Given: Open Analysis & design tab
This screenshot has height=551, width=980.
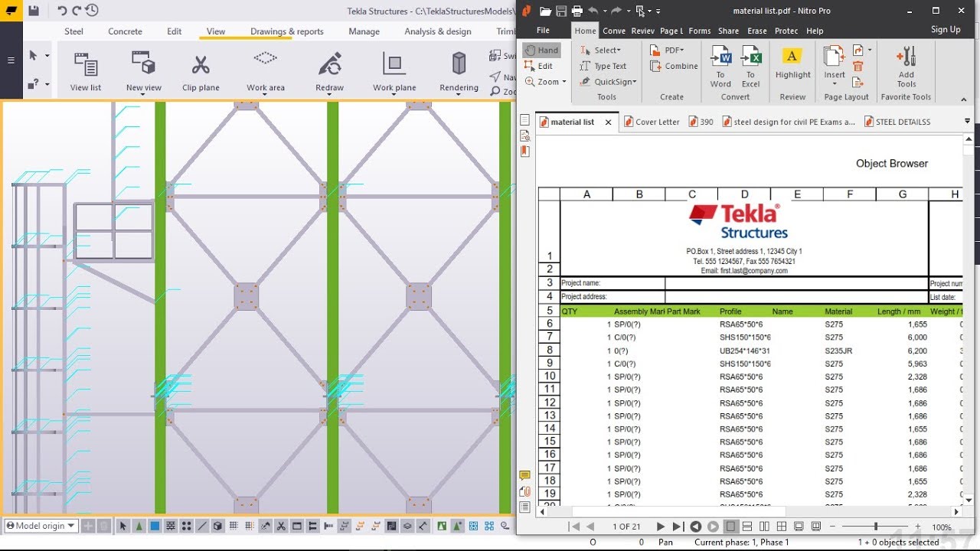Looking at the screenshot, I should 438,31.
